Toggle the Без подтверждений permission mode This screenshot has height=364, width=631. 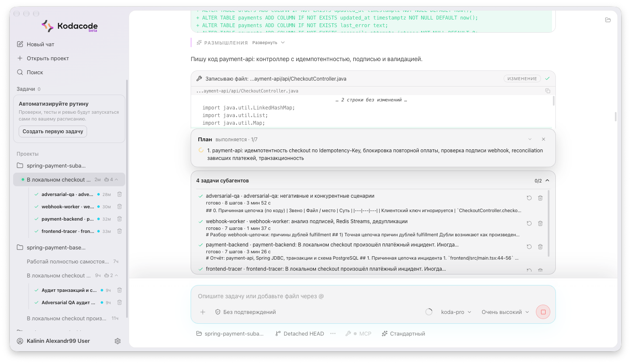pyautogui.click(x=245, y=312)
